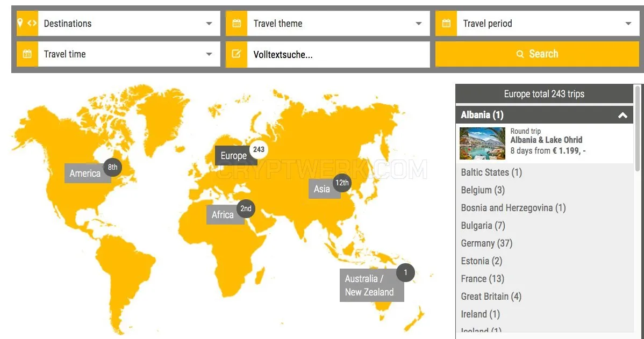The height and width of the screenshot is (339, 644).
Task: Click the Travel time calendar icon
Action: click(x=27, y=54)
